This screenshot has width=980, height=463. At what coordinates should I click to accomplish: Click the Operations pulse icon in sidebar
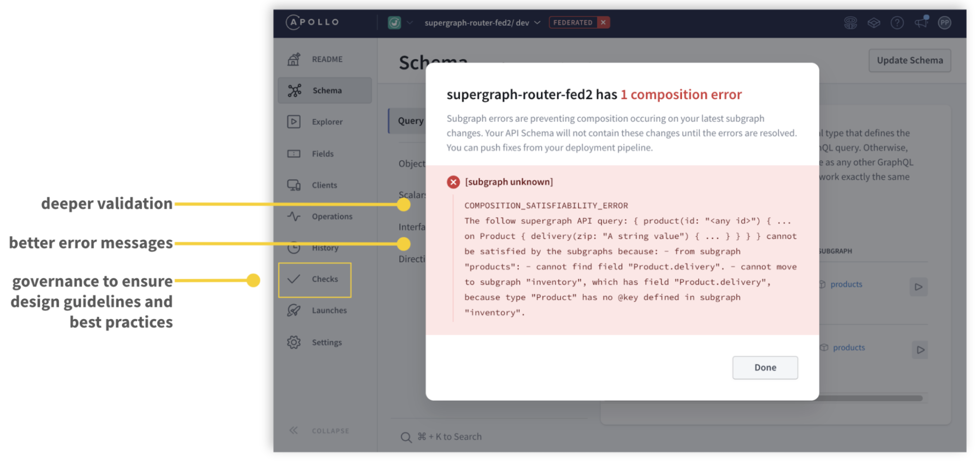click(x=294, y=216)
